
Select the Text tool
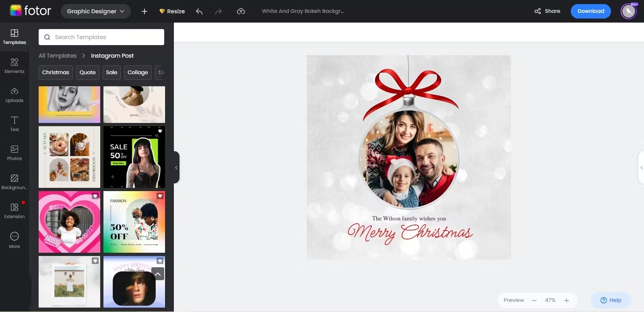pos(14,124)
